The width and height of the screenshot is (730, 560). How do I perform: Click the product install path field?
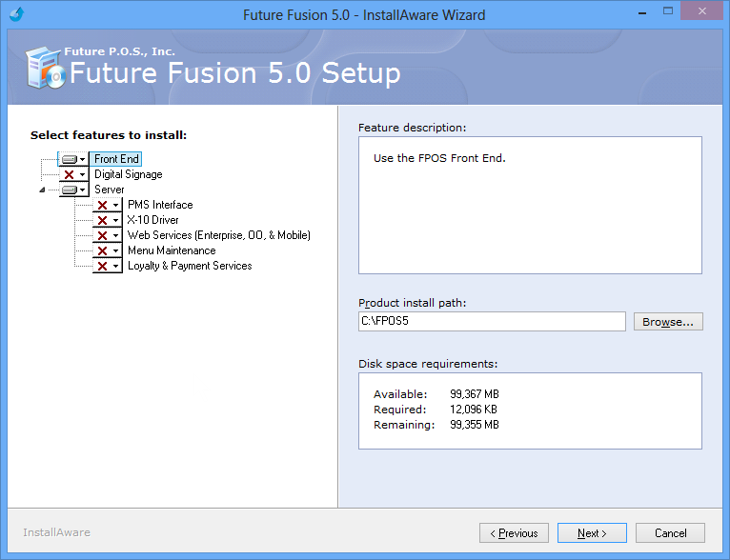[x=492, y=321]
